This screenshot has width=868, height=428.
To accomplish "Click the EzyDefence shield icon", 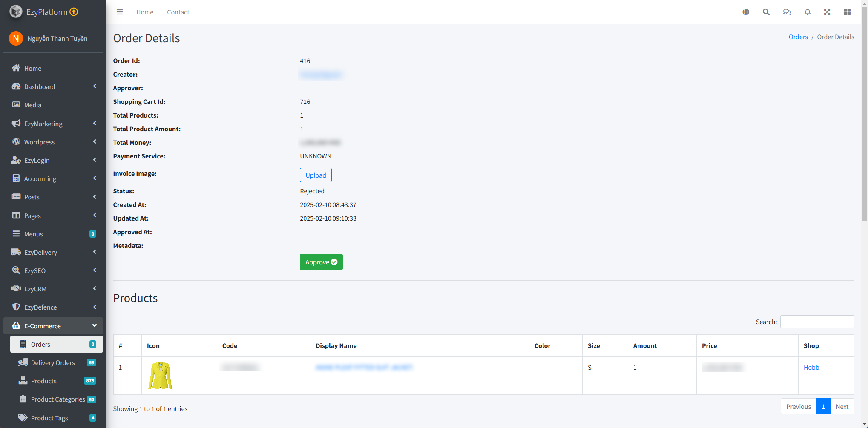I will coord(16,307).
